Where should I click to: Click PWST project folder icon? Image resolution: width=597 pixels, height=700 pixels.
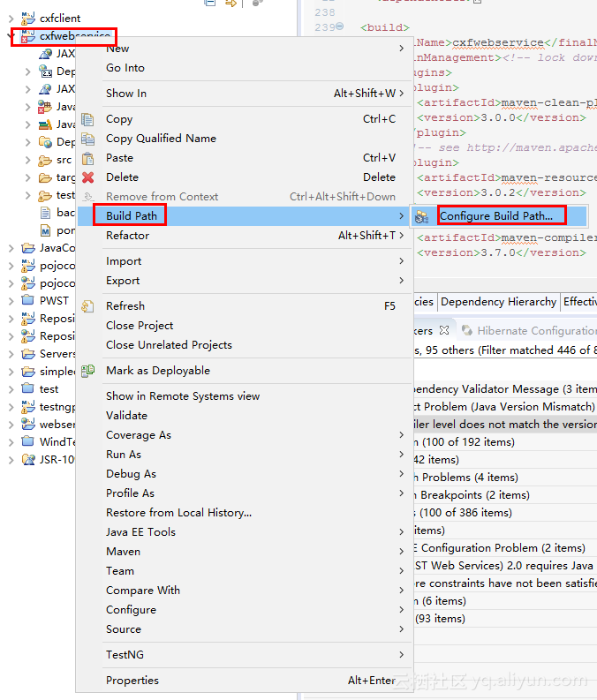click(x=27, y=299)
